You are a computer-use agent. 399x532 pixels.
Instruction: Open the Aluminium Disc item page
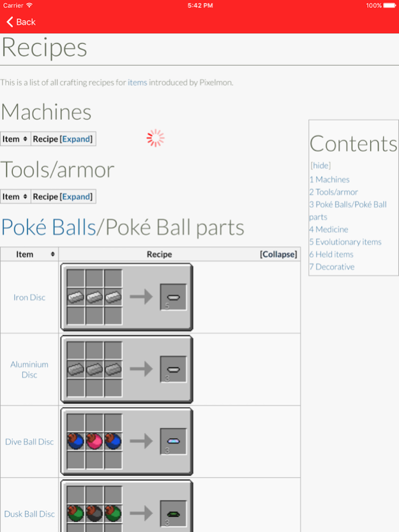point(29,369)
